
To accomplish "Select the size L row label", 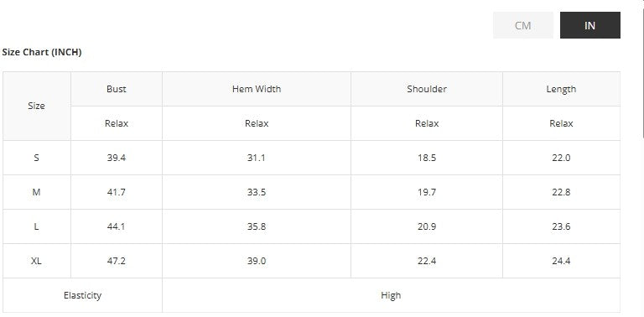I will pos(37,226).
